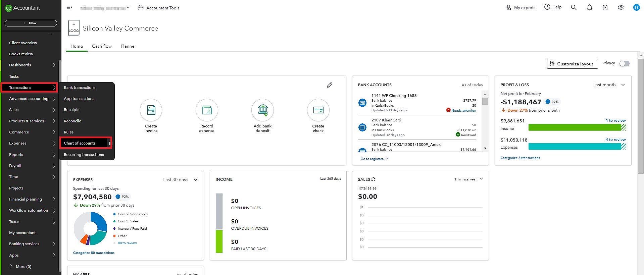This screenshot has width=644, height=275.
Task: Open the settings gear
Action: pyautogui.click(x=621, y=7)
